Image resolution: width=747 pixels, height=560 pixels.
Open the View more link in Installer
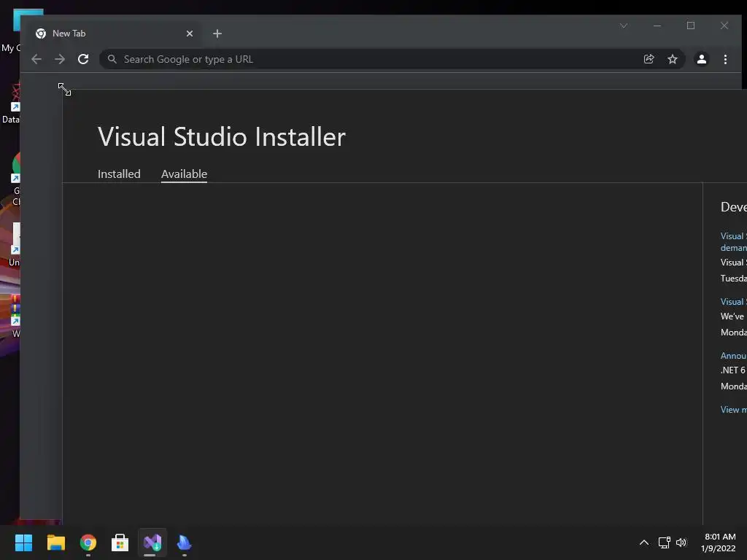click(x=734, y=410)
